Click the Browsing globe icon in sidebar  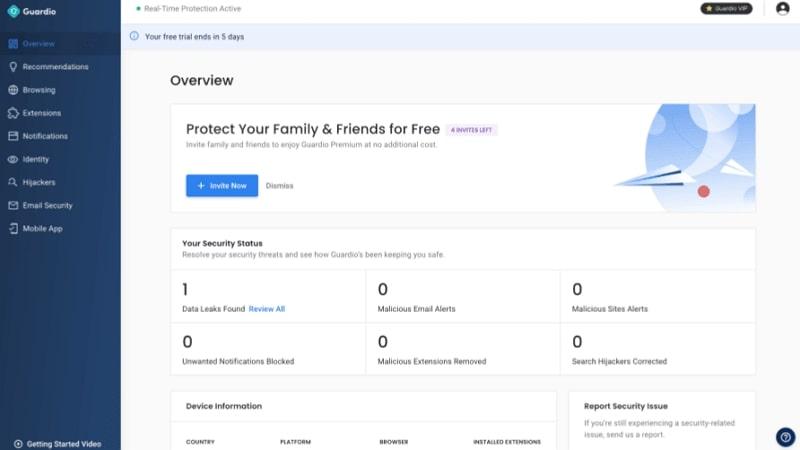click(13, 90)
